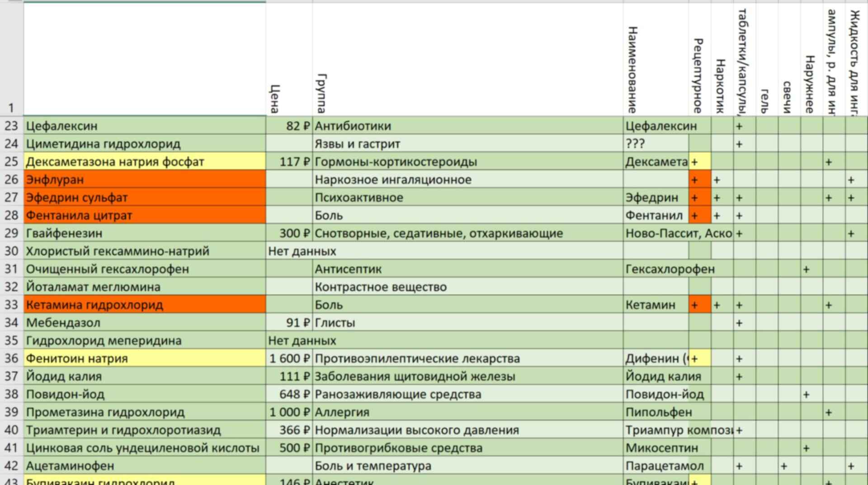The height and width of the screenshot is (485, 868).
Task: Click the Наркотик column header
Action: [722, 59]
